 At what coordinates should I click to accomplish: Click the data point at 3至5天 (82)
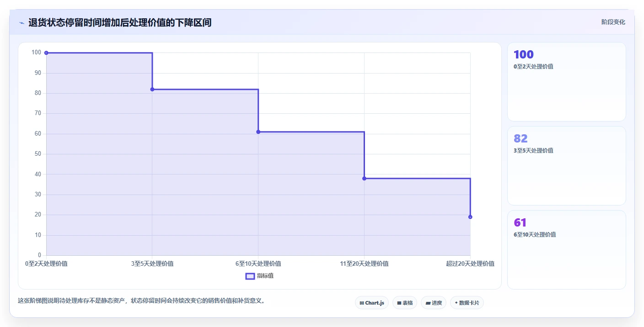(x=152, y=90)
